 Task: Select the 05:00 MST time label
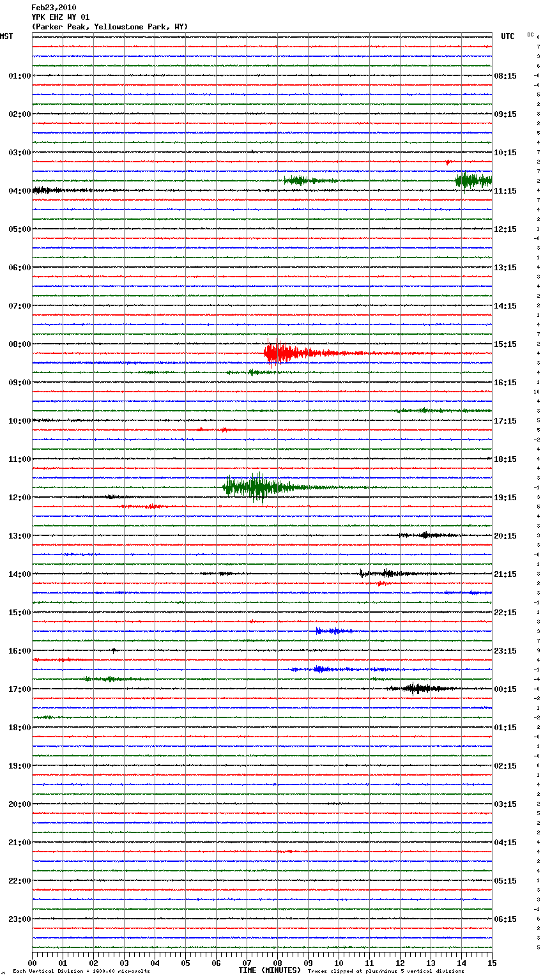(x=19, y=229)
